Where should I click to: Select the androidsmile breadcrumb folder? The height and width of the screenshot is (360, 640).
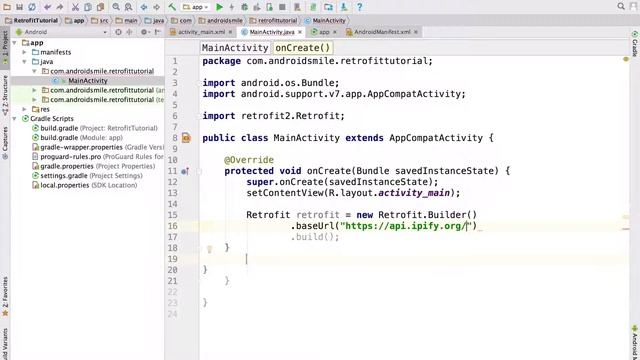221,20
